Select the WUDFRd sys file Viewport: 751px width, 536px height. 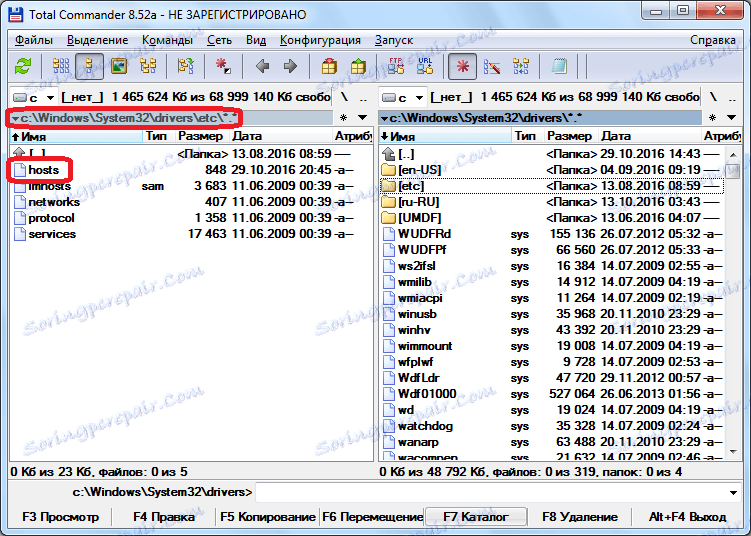552,234
